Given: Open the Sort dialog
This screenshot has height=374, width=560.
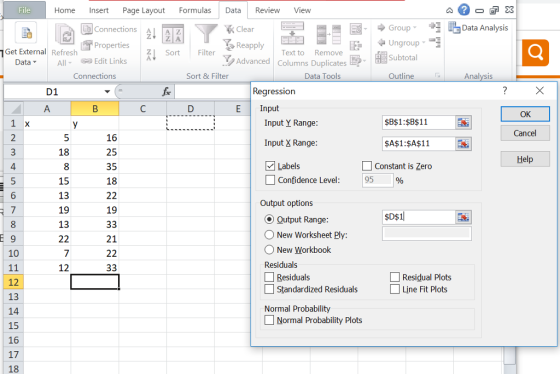Looking at the screenshot, I should (x=172, y=40).
